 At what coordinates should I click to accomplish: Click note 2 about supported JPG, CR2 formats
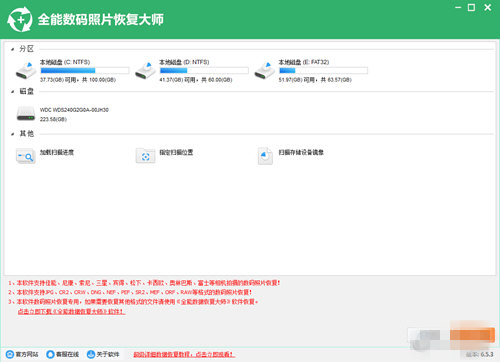click(x=130, y=292)
